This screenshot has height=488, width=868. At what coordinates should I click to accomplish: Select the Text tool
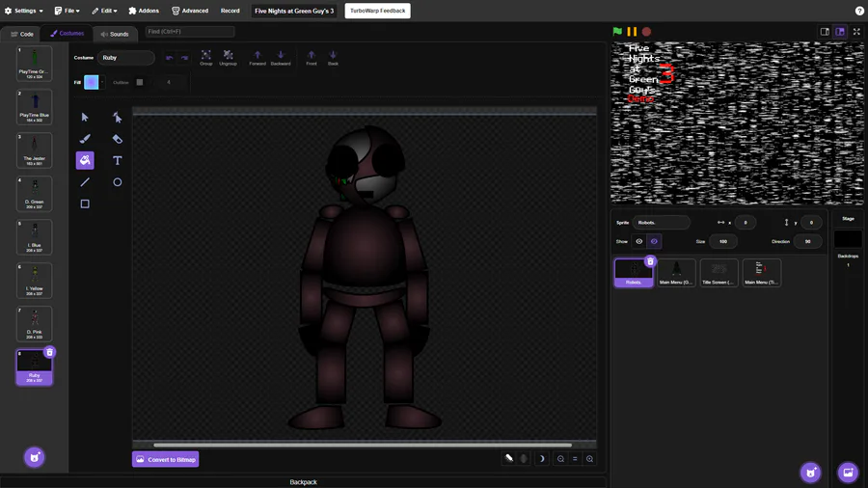pos(117,160)
